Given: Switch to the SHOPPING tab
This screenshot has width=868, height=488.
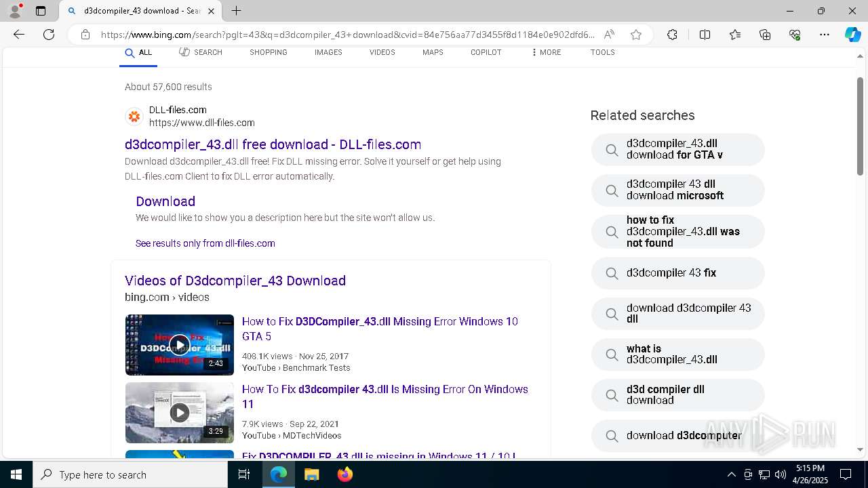Looking at the screenshot, I should [268, 53].
